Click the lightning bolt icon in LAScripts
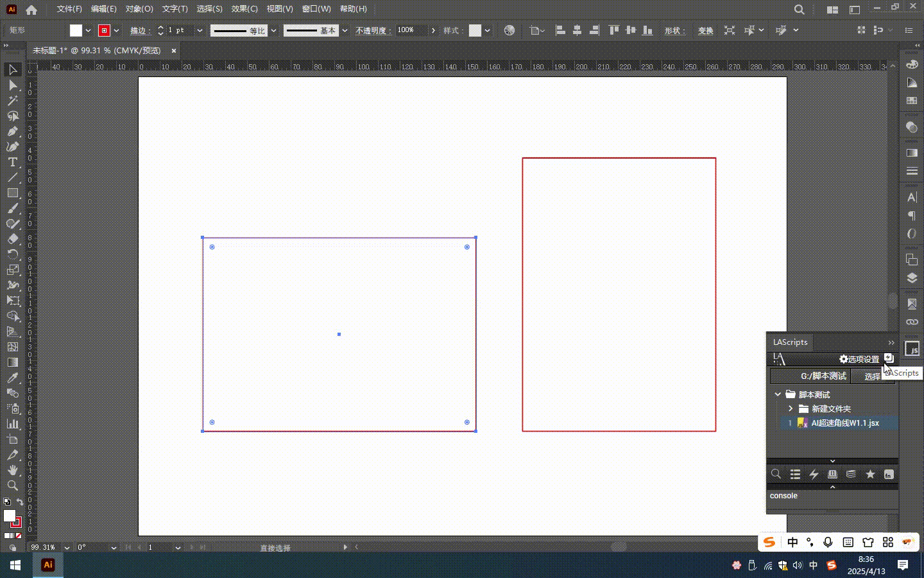This screenshot has width=924, height=578. click(814, 474)
